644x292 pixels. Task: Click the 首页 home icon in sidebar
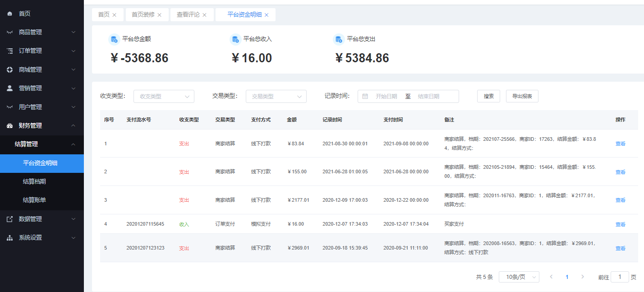click(10, 14)
